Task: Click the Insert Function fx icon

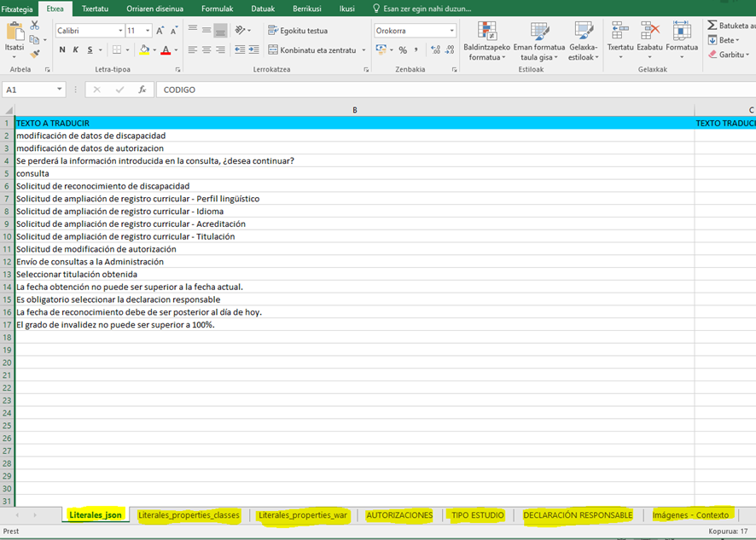Action: [142, 90]
